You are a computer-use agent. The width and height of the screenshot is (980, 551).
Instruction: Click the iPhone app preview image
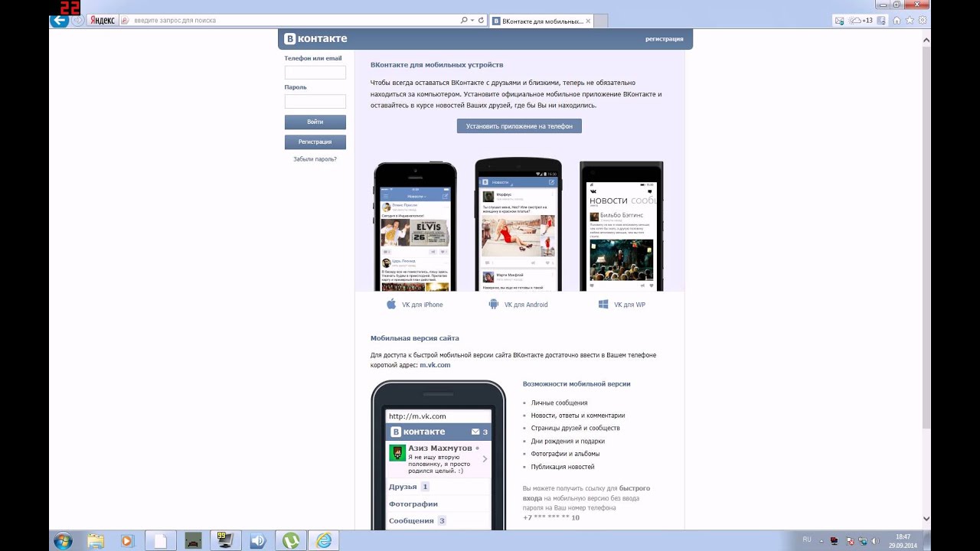(415, 227)
